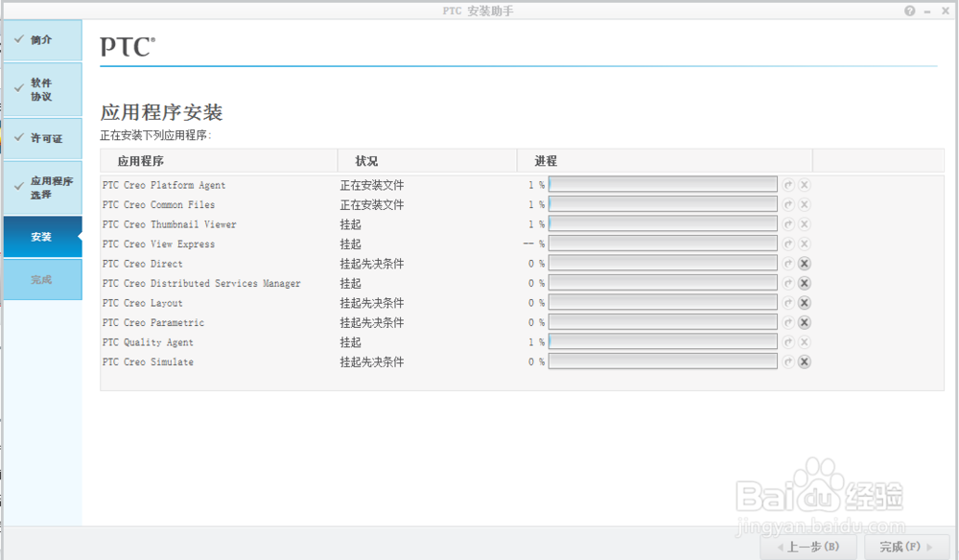Click progress bar of PTC Creo Parametric
This screenshot has width=959, height=560.
click(663, 322)
